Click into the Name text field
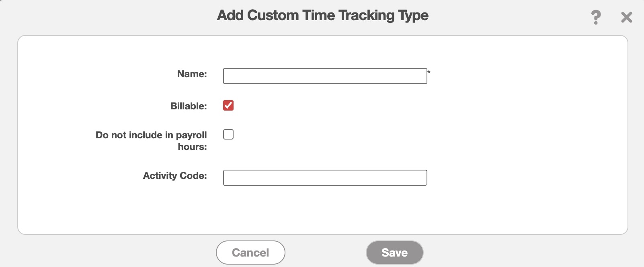Screen dimensions: 644x267 [x=325, y=76]
